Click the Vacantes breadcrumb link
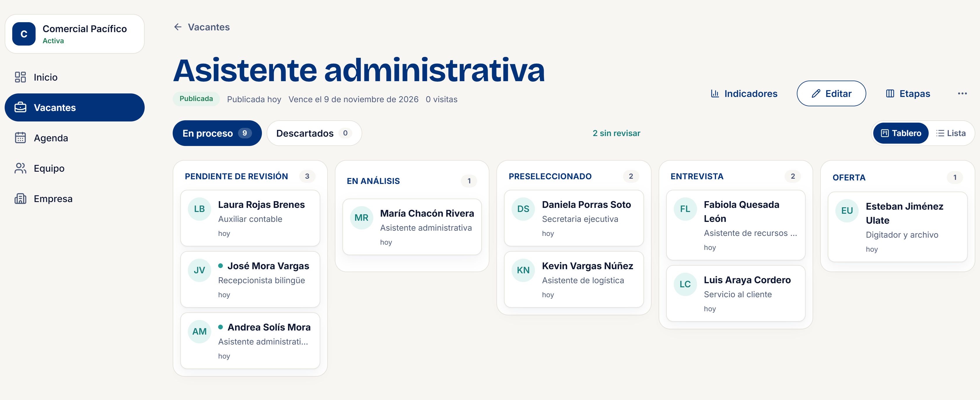Viewport: 980px width, 400px height. [x=209, y=27]
